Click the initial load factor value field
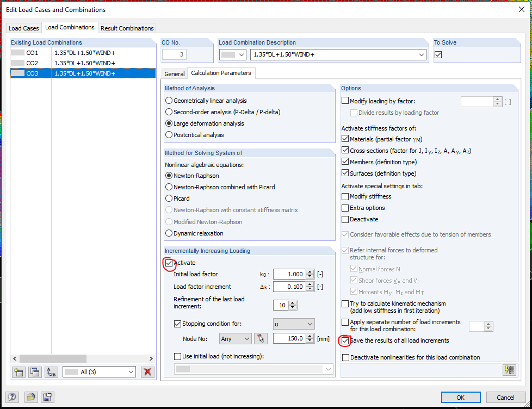Screen dimensions: 532x409 tap(289, 274)
